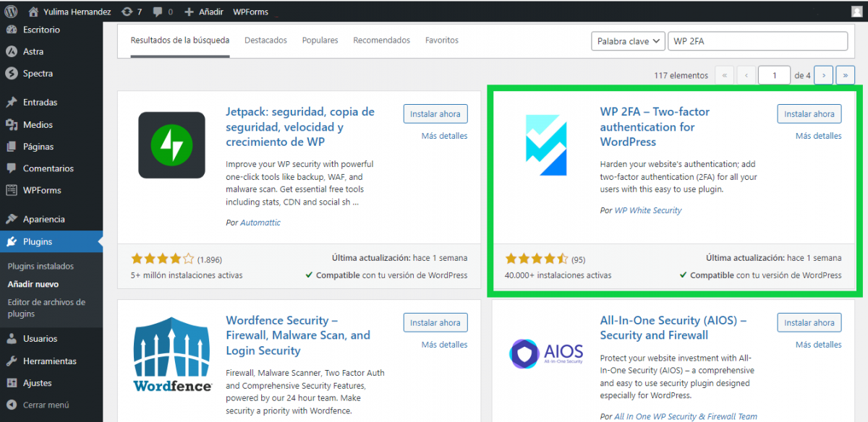868x422 pixels.
Task: Install the WP 2FA plugin now
Action: (x=809, y=114)
